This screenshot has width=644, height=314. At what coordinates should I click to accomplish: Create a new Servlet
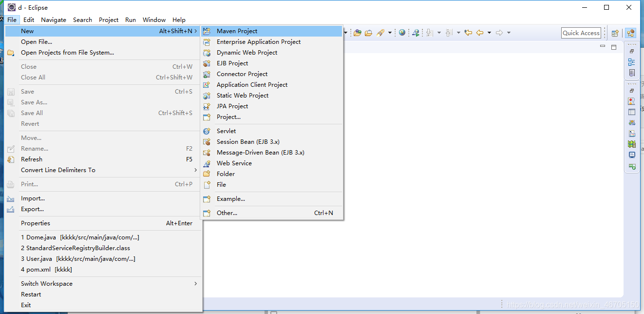tap(272, 131)
